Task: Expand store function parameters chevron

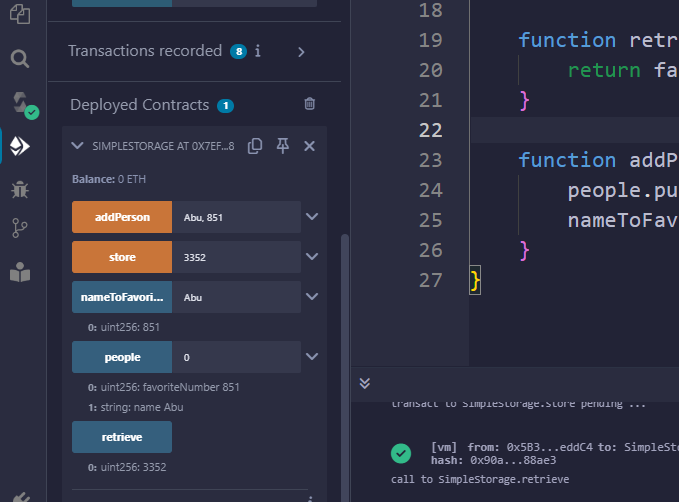Action: click(312, 257)
